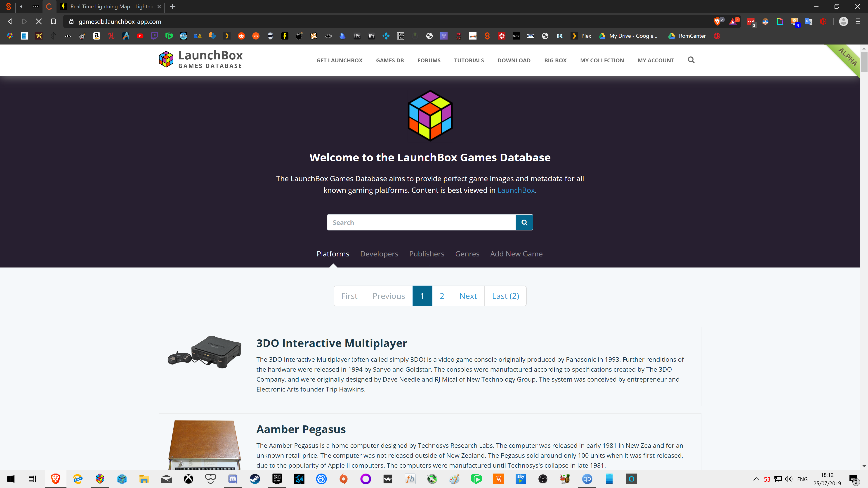Close the Real Time Lightning Map tab
Viewport: 868px width, 488px height.
pos(159,6)
